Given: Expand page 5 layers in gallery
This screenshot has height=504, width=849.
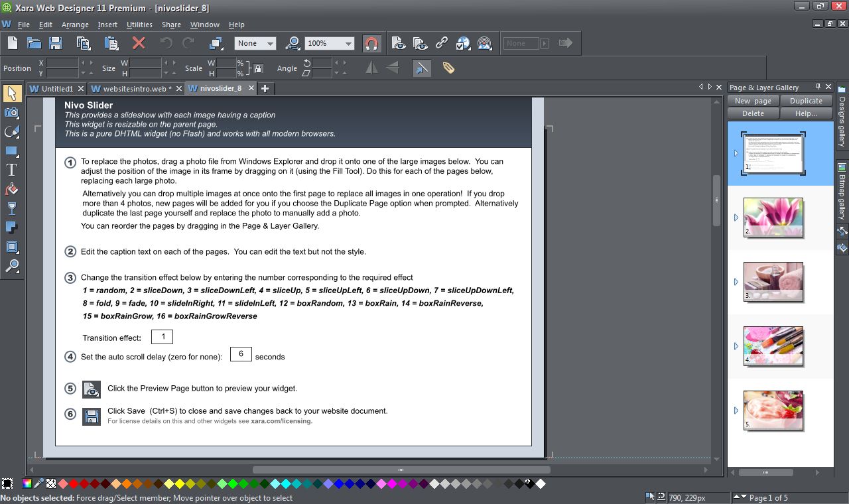Looking at the screenshot, I should click(736, 410).
